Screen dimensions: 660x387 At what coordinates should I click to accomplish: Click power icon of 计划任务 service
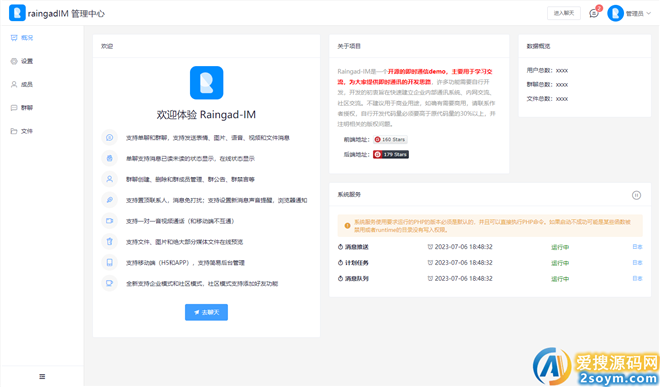tap(341, 263)
